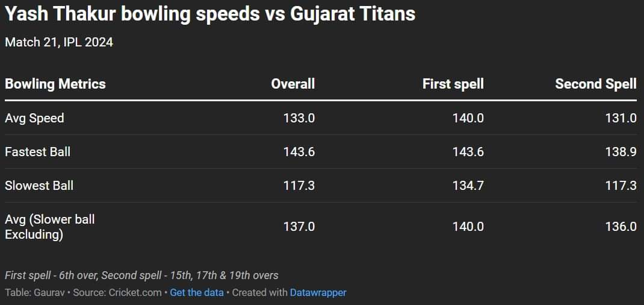Select the first spell Slowest Ball value 134.7
Screen dimensions: 644x305
tap(468, 186)
